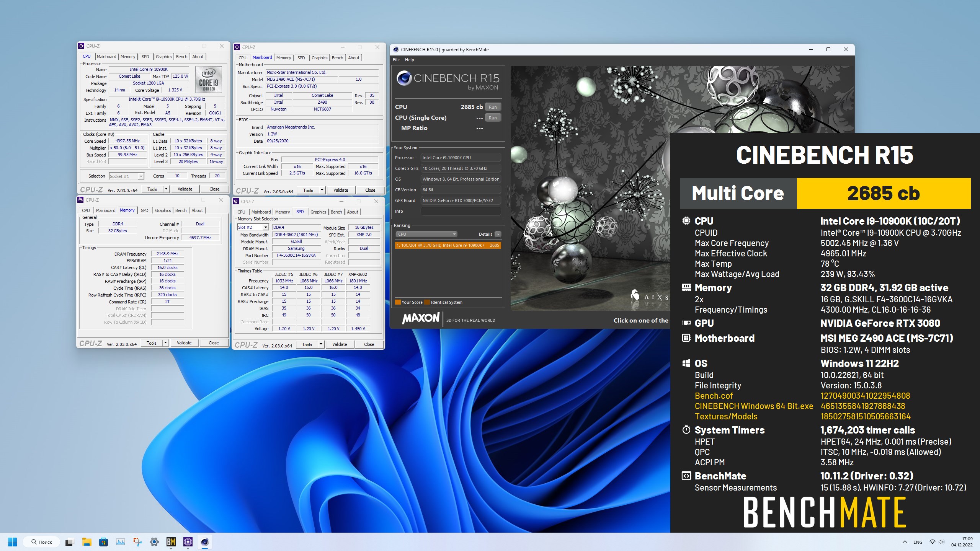Open the Slot #2 memory slot dropdown

click(253, 227)
